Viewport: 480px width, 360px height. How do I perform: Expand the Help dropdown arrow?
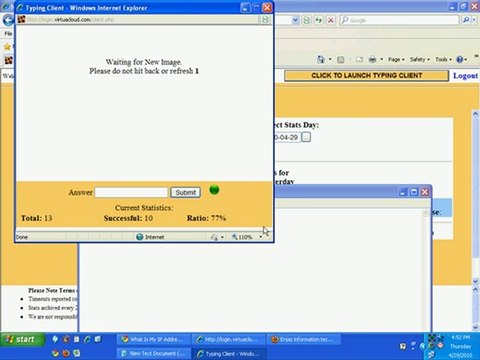click(x=466, y=59)
